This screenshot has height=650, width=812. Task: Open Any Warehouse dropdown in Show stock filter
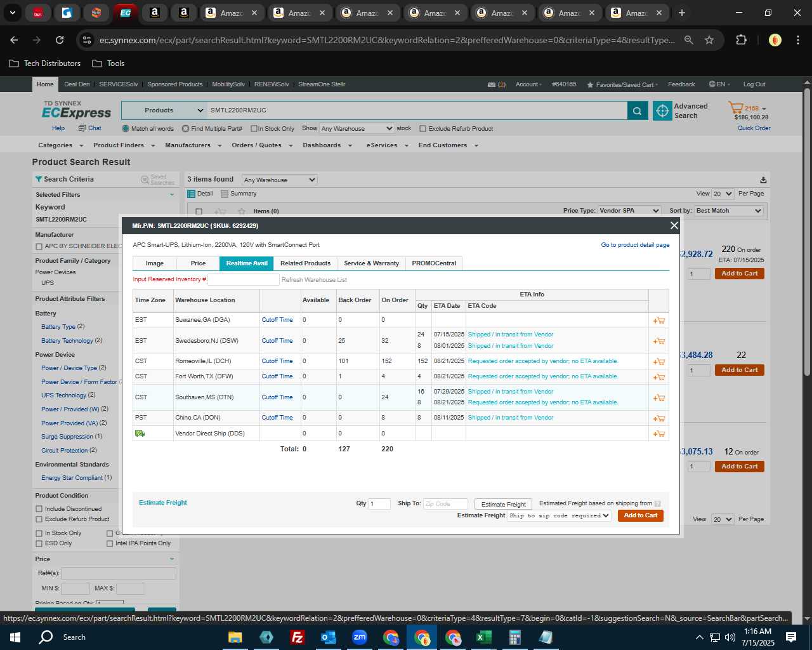pyautogui.click(x=357, y=128)
